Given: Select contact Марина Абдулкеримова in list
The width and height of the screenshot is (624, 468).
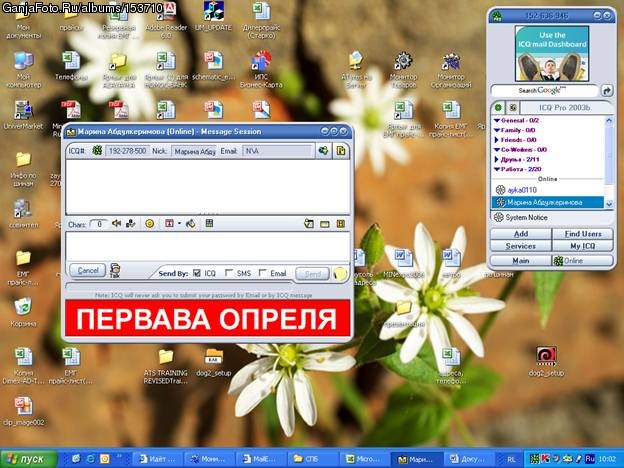Looking at the screenshot, I should point(548,203).
